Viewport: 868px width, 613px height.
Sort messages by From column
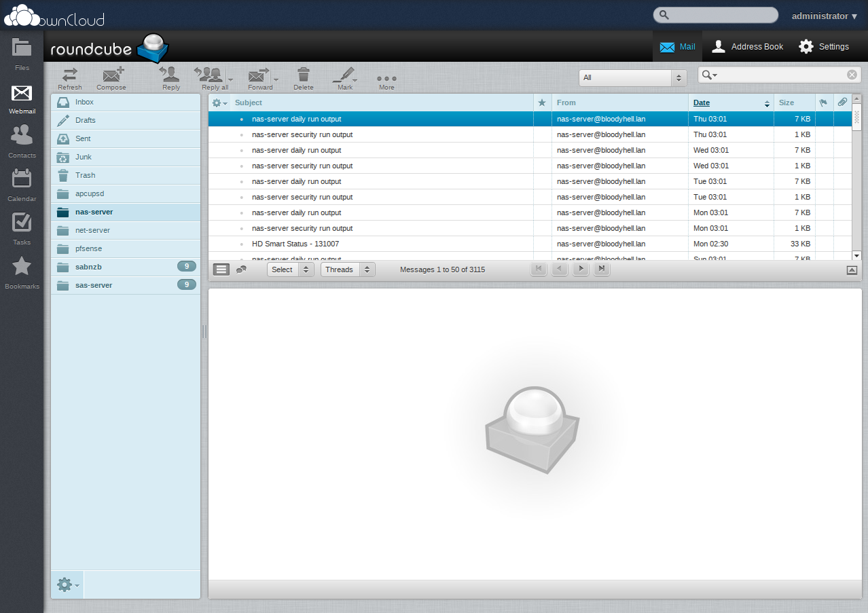point(566,103)
